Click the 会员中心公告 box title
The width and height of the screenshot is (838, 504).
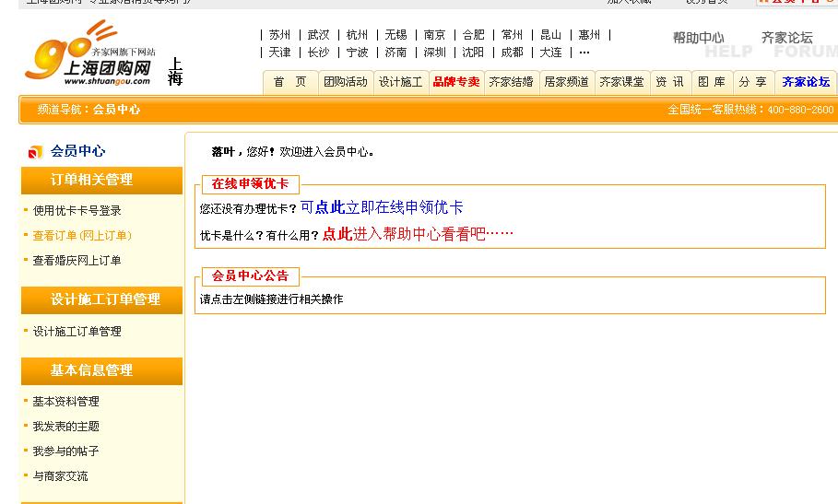pos(250,276)
